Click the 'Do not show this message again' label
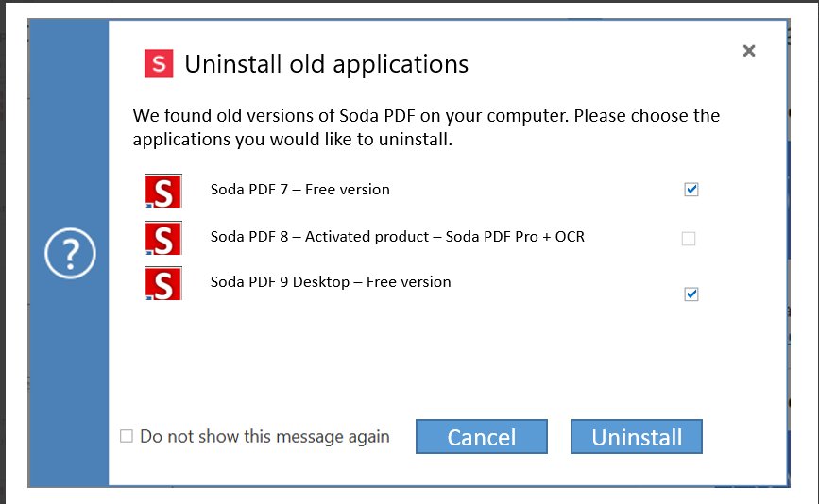The height and width of the screenshot is (504, 819). click(264, 436)
